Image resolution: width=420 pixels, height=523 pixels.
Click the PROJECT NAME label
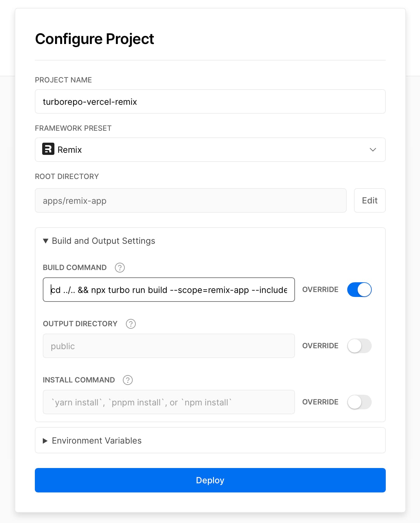(63, 80)
